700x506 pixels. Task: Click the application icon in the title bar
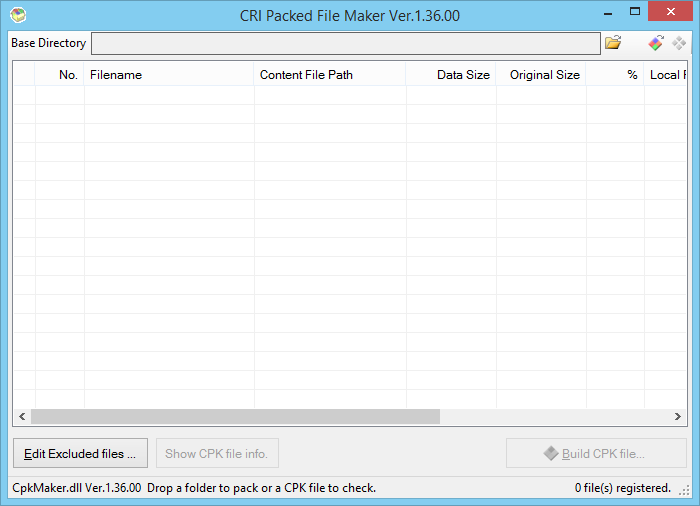(x=18, y=15)
